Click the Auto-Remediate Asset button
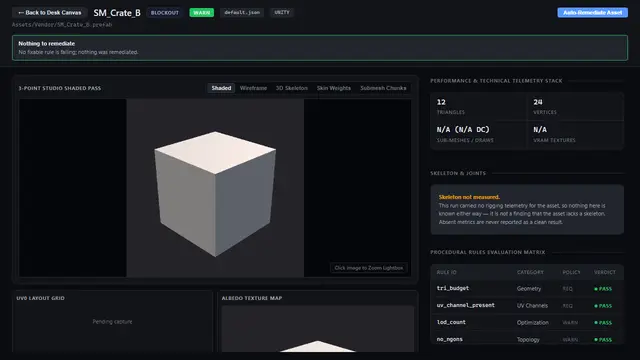This screenshot has width=640, height=360. click(x=593, y=13)
